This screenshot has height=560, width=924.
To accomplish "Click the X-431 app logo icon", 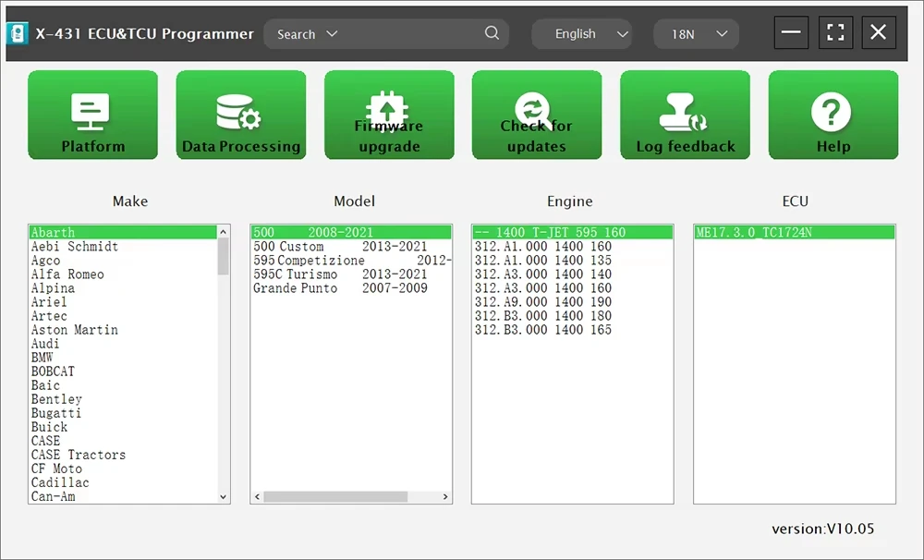I will click(17, 33).
